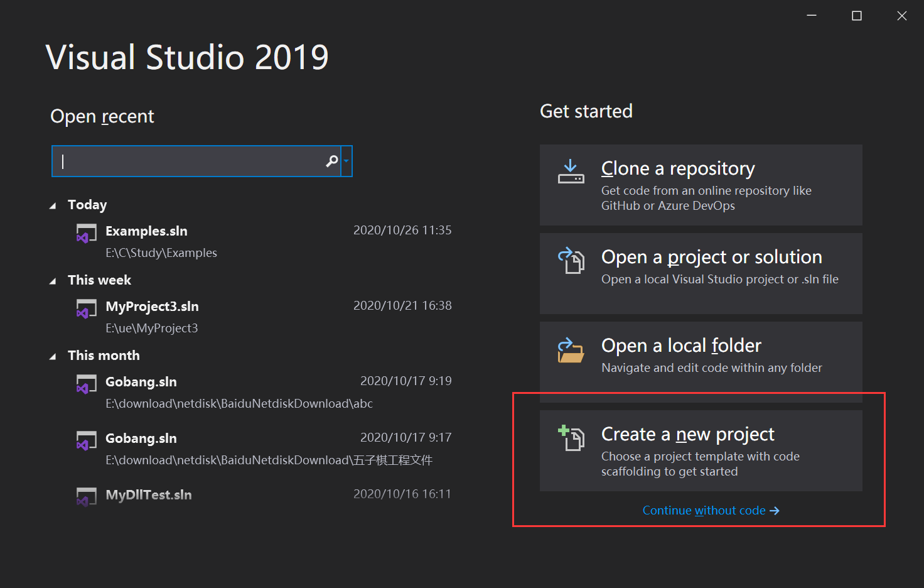Click the MyDllTest.sln solution file icon
The width and height of the screenshot is (924, 588).
point(87,497)
